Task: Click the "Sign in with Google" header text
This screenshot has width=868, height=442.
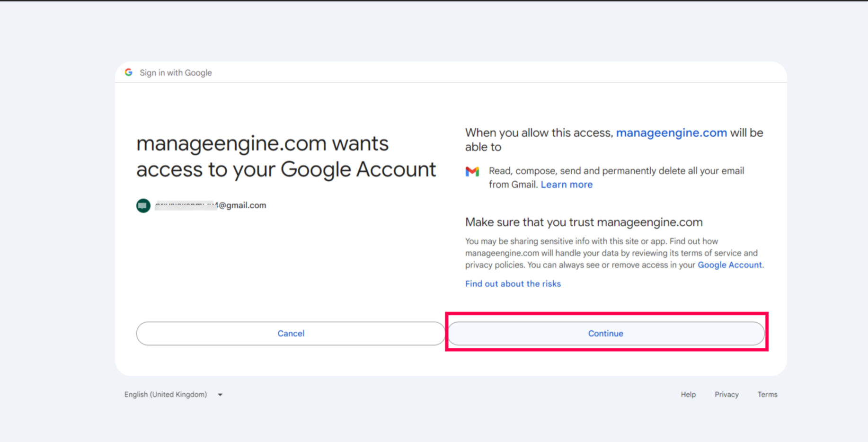Action: [176, 73]
